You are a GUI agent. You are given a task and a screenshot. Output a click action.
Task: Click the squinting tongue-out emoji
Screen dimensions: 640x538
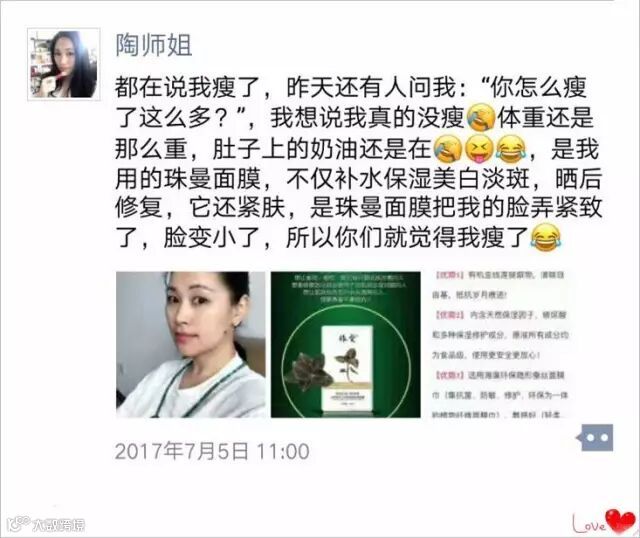point(480,149)
